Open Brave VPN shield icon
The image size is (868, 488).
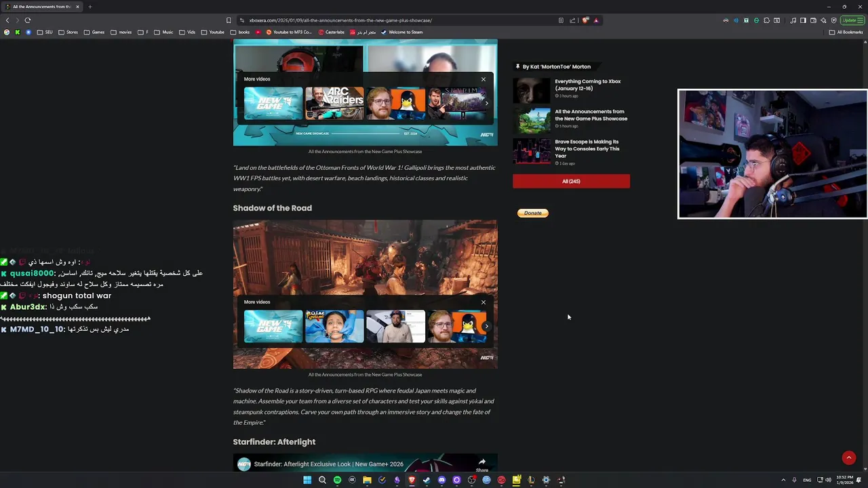pyautogui.click(x=834, y=20)
